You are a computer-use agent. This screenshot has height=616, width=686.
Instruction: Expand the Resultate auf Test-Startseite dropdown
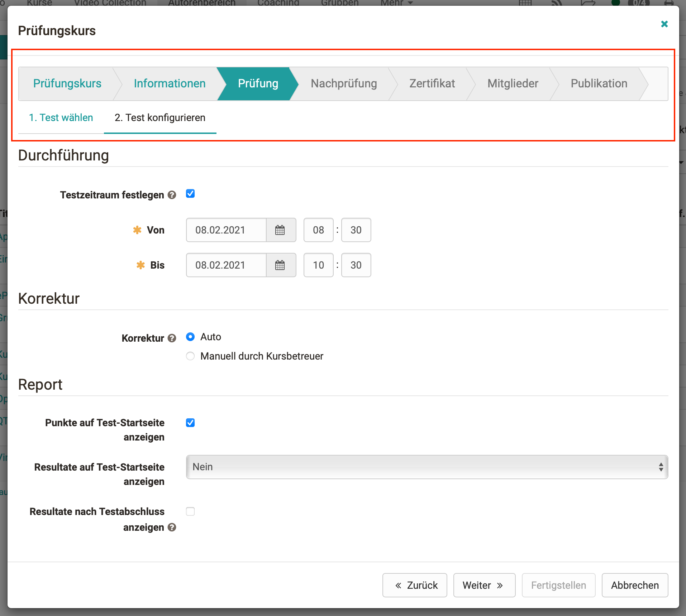point(427,467)
